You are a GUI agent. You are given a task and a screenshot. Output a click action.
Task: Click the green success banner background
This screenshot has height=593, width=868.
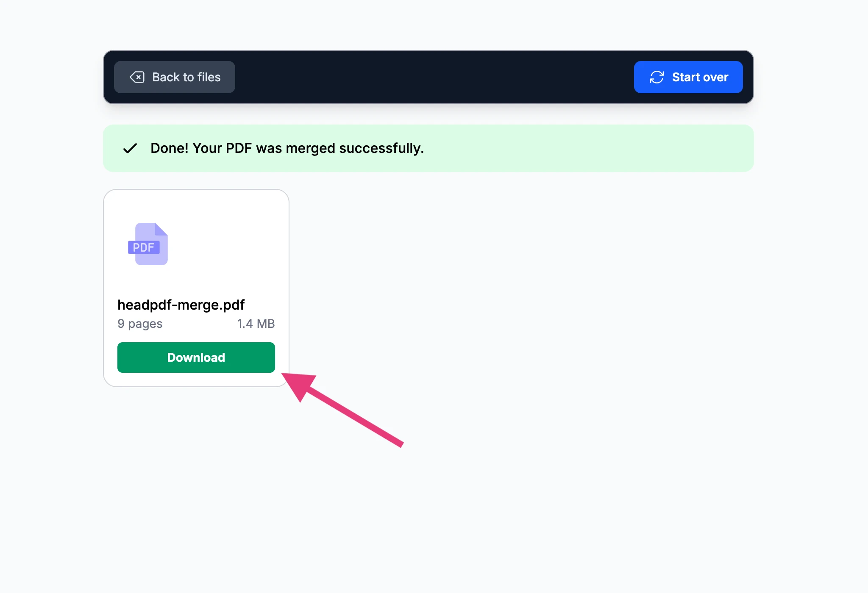pyautogui.click(x=593, y=148)
